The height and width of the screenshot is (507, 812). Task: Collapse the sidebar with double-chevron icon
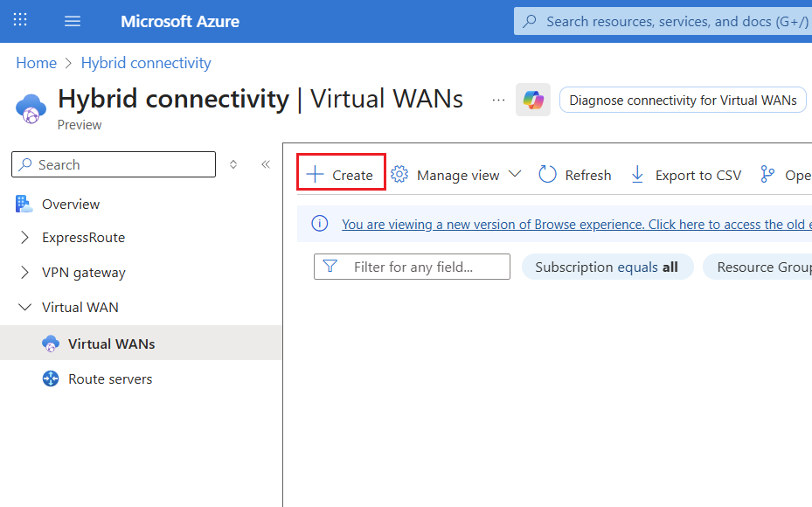tap(266, 164)
